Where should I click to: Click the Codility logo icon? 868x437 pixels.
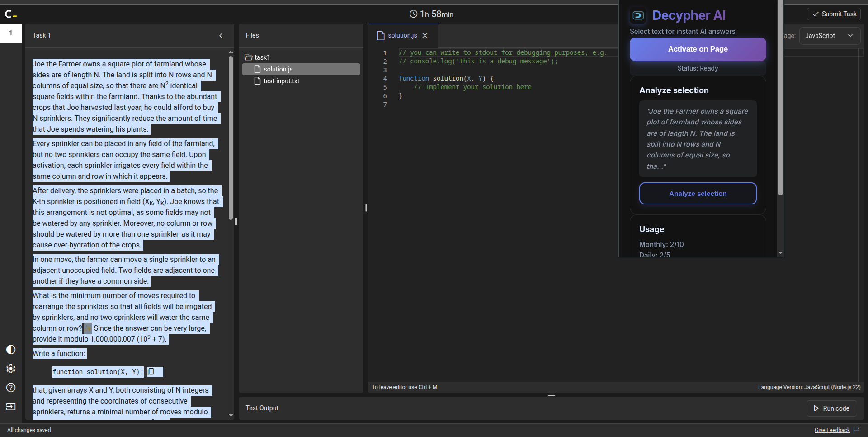(x=10, y=14)
